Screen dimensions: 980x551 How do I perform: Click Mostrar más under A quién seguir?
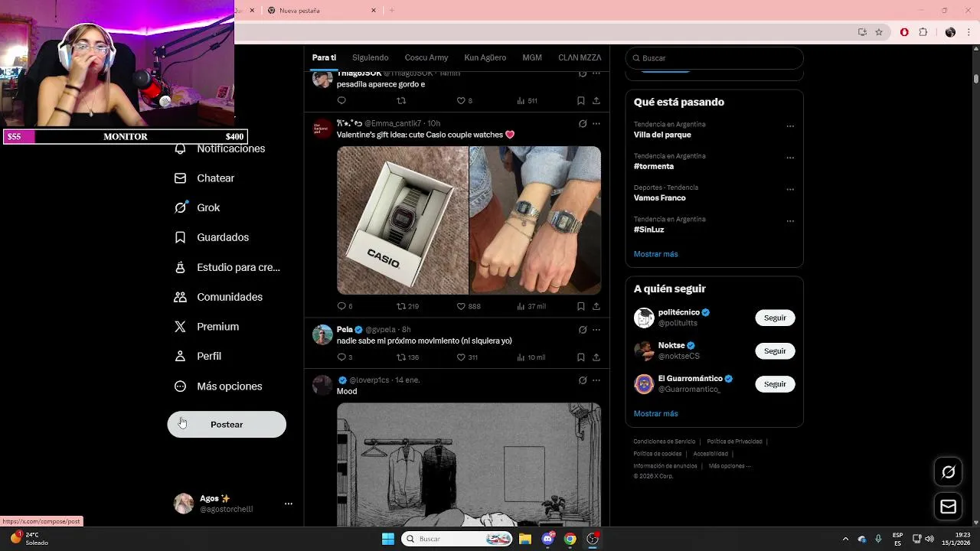(x=655, y=413)
